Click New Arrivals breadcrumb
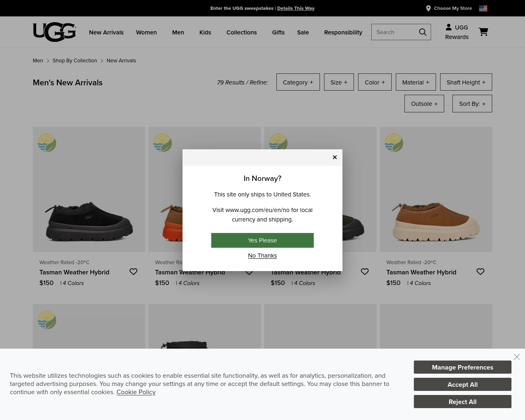The image size is (525, 420). tap(121, 61)
